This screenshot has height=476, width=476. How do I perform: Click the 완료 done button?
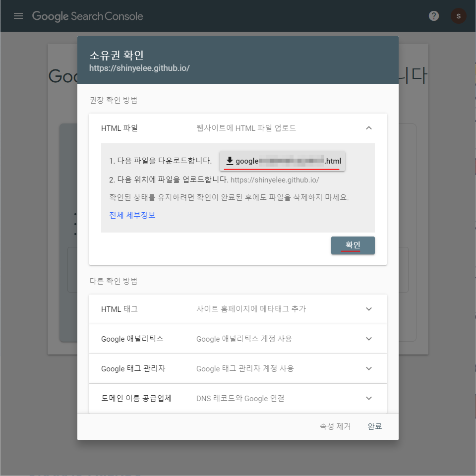[x=375, y=426]
